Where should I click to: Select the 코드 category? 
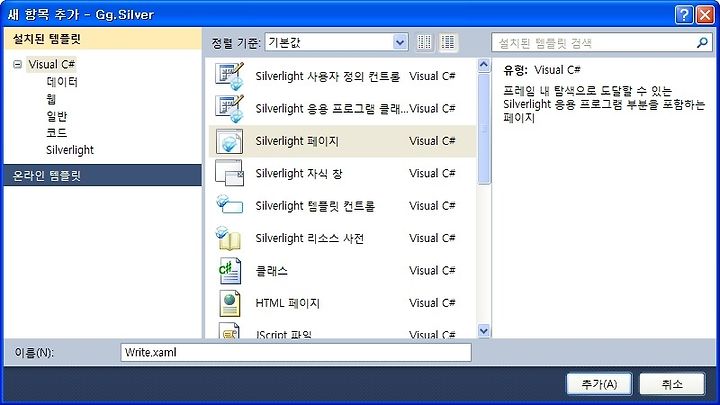pyautogui.click(x=56, y=133)
